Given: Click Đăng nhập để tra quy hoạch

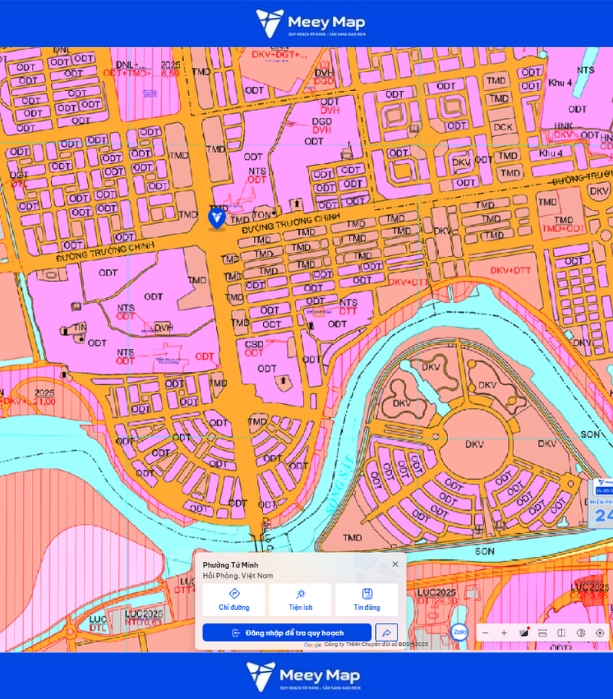Looking at the screenshot, I should (x=287, y=633).
